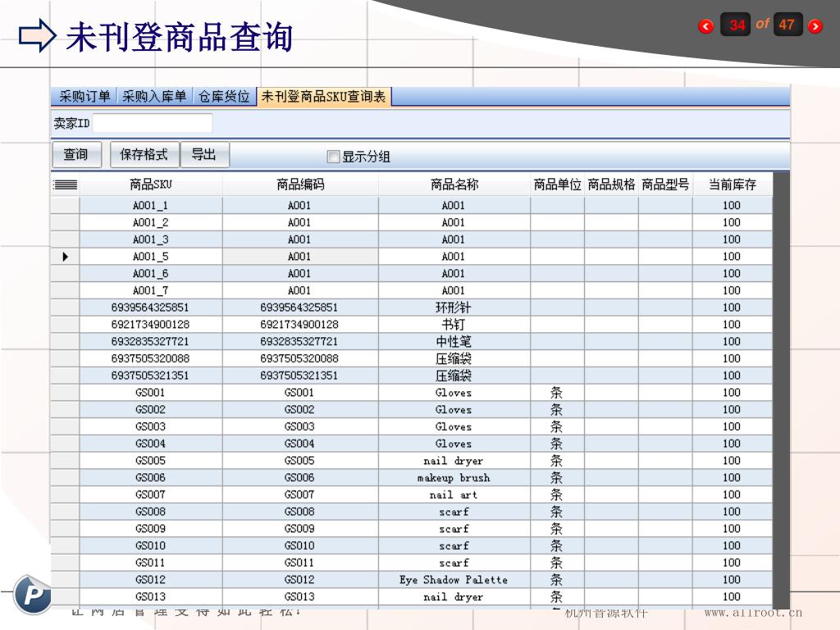Select the A001_6 SKU cell
The image size is (840, 630).
[x=151, y=273]
